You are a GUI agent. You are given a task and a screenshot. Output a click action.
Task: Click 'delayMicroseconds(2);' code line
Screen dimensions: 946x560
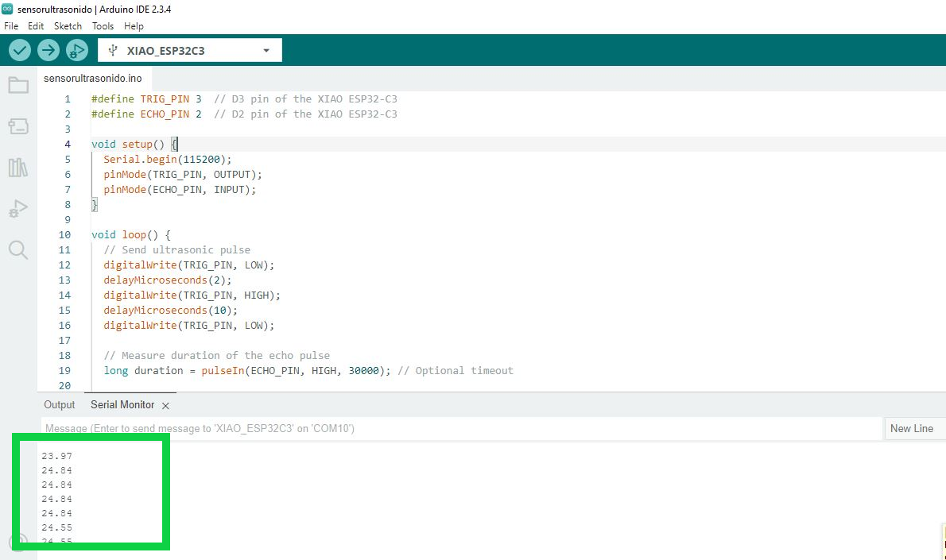[x=167, y=280]
